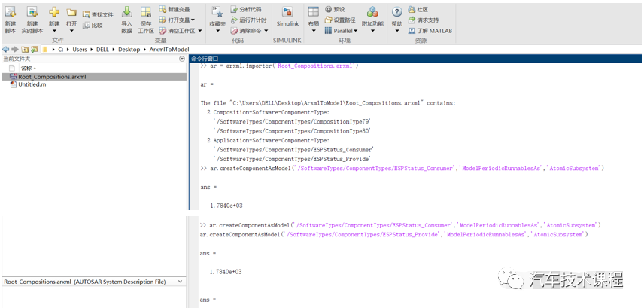This screenshot has width=644, height=308.
Task: Click 附加功能 (Add-Ons) icon
Action: click(372, 12)
